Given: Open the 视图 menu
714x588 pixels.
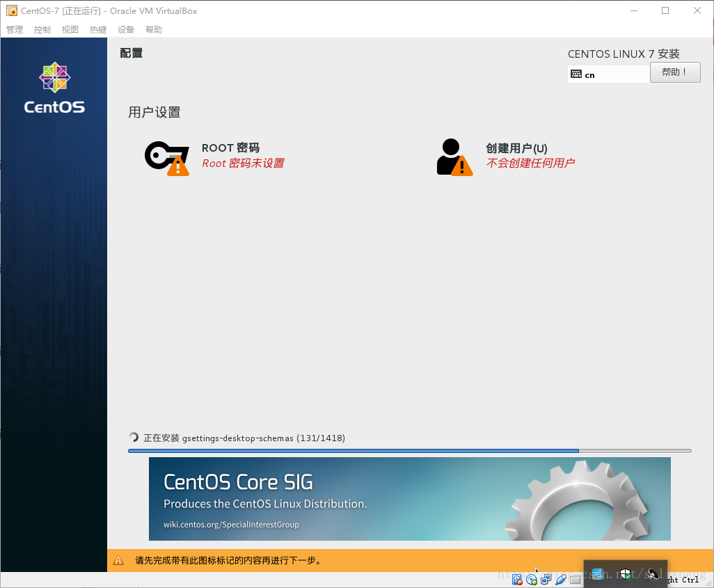Looking at the screenshot, I should (x=70, y=30).
